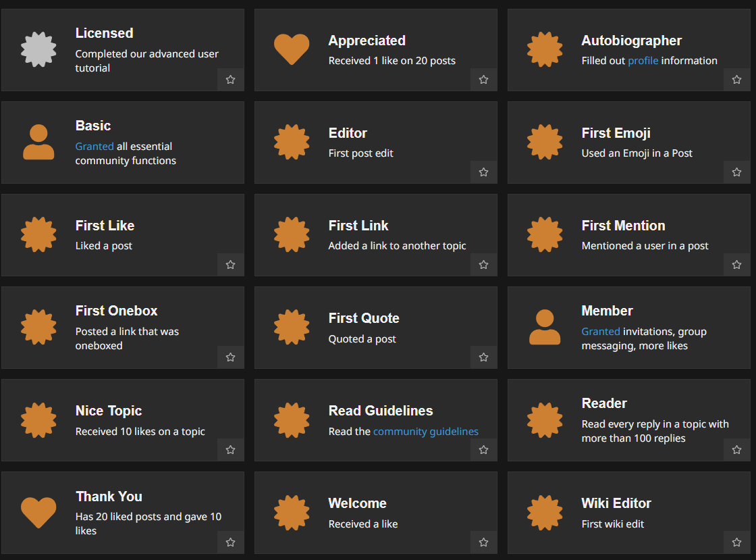Star the First Like badge
Screen dimensions: 756x560
click(x=230, y=265)
